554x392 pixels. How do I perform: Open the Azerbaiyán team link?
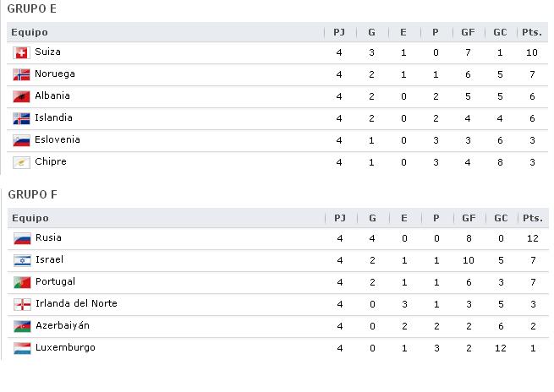[x=63, y=325]
